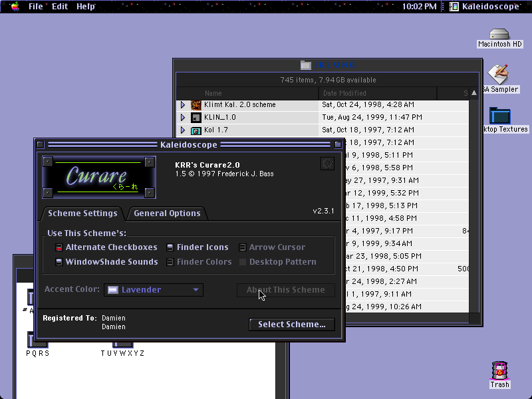This screenshot has width=532, height=399.
Task: Click the KRR's Curare2.0 scheme name
Action: [207, 165]
